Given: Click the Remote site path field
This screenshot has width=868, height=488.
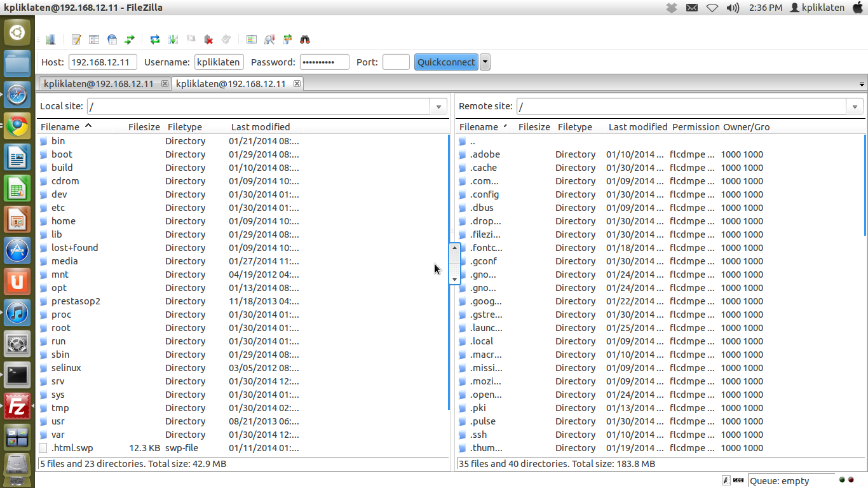Looking at the screenshot, I should click(x=682, y=107).
